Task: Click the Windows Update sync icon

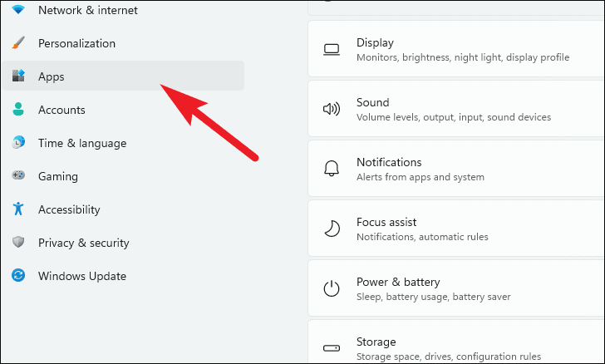Action: (18, 275)
